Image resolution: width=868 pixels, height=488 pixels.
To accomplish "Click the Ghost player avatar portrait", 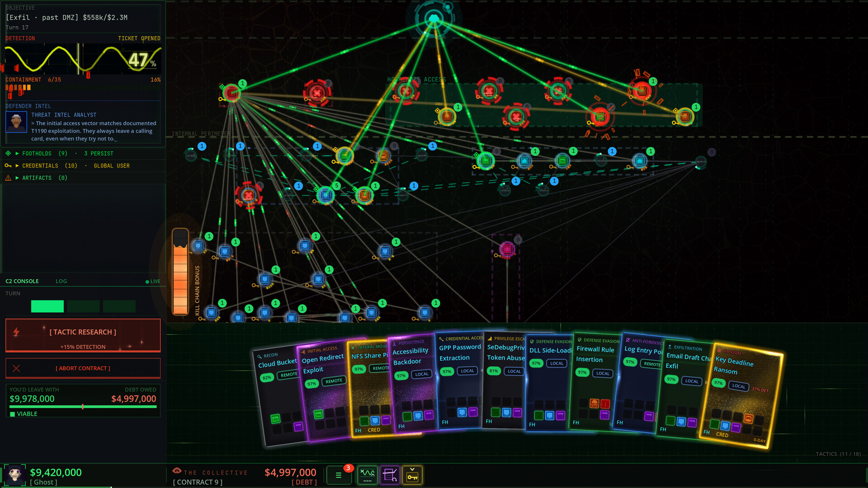I will click(15, 475).
